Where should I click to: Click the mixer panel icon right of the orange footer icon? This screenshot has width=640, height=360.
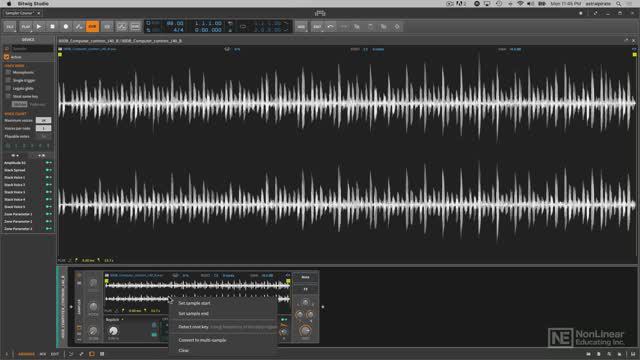point(102,354)
